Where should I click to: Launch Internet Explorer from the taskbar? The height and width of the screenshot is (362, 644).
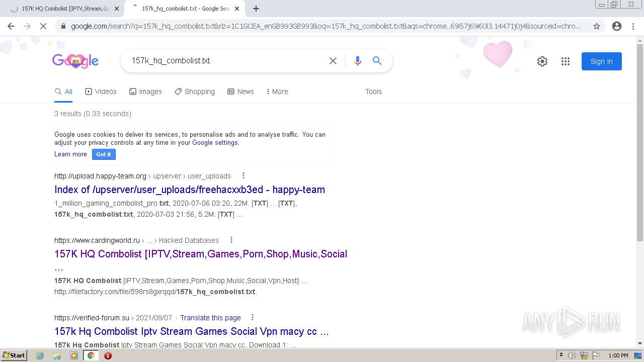click(40, 355)
